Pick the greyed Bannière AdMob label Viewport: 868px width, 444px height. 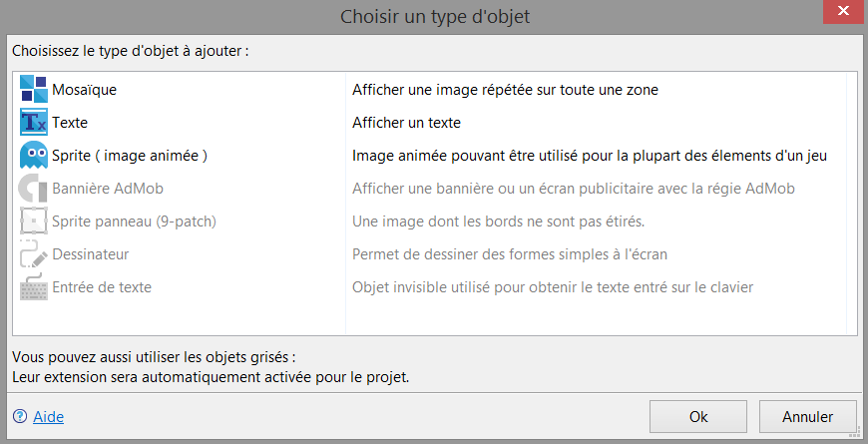[x=108, y=189]
